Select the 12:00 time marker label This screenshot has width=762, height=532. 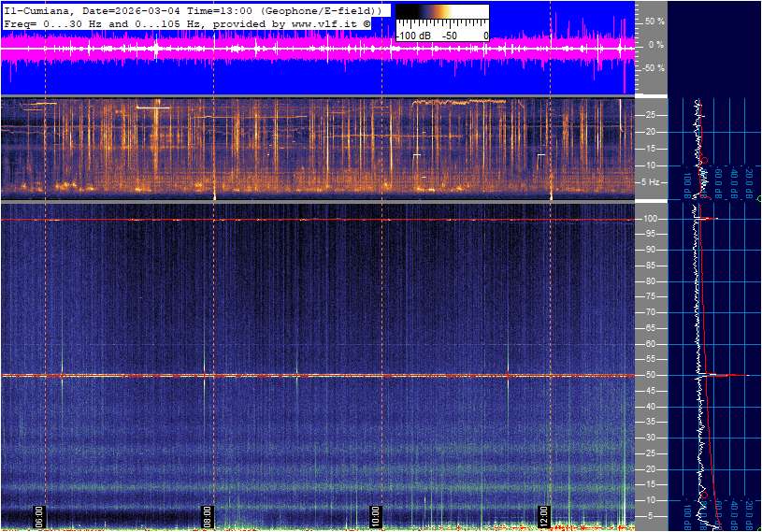pos(544,515)
